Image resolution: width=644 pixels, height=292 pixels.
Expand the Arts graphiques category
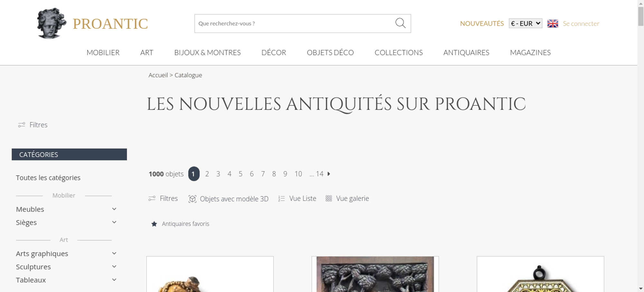(114, 253)
